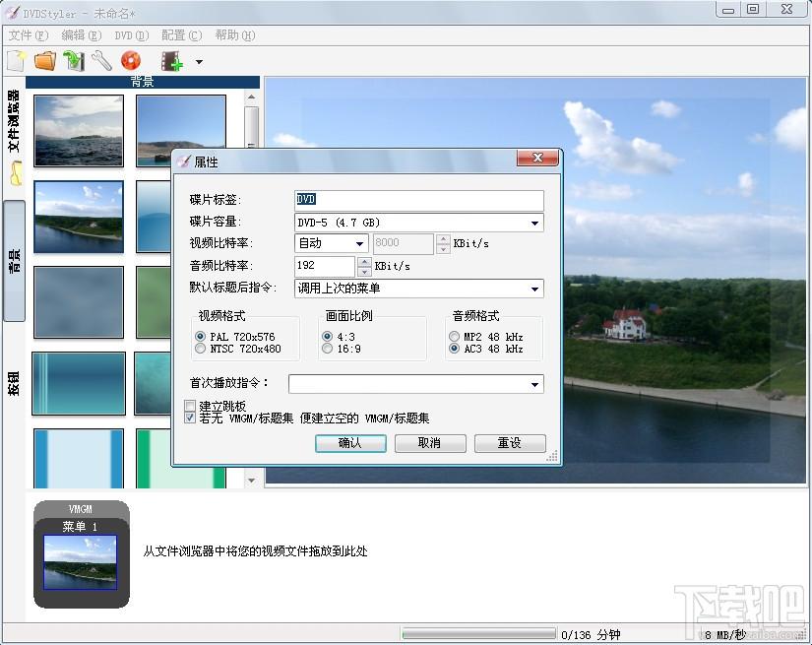Screen dimensions: 812x645
Task: Select NTSC 720x480 video format
Action: coord(201,350)
